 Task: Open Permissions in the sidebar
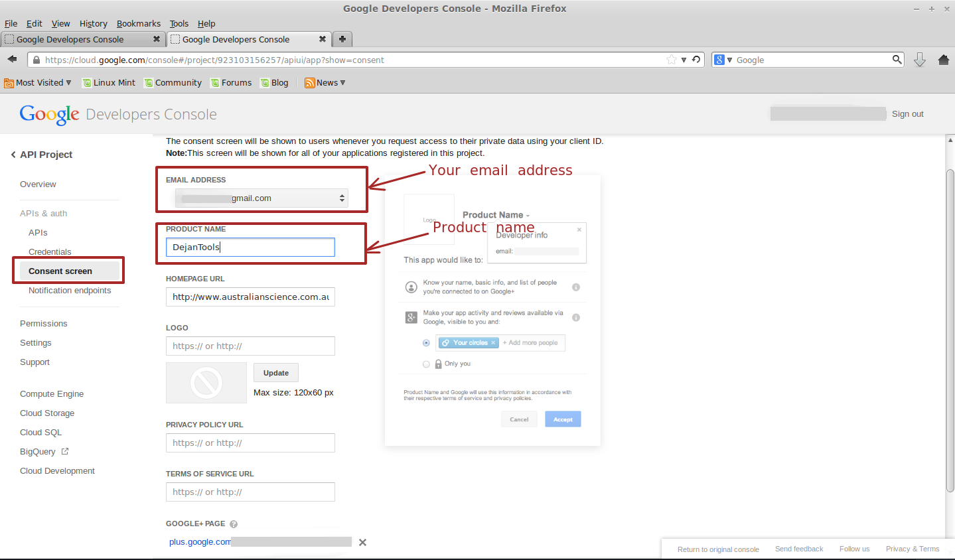click(x=44, y=324)
